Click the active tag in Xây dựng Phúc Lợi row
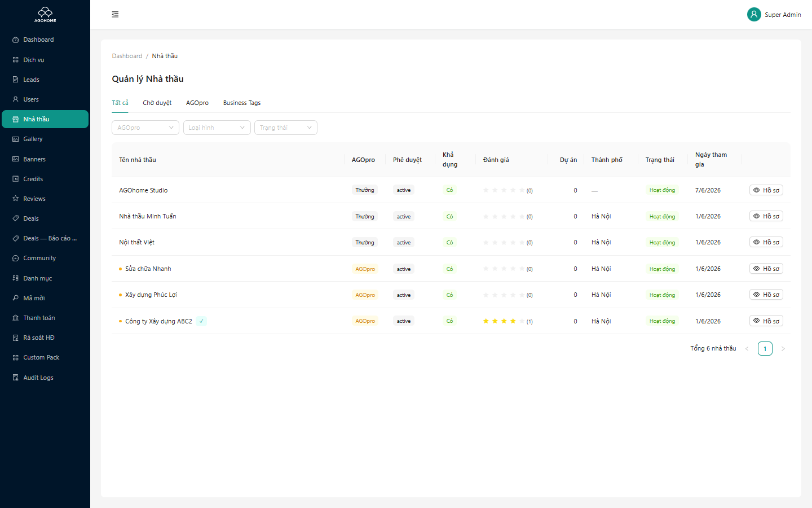812x508 pixels. pyautogui.click(x=404, y=295)
